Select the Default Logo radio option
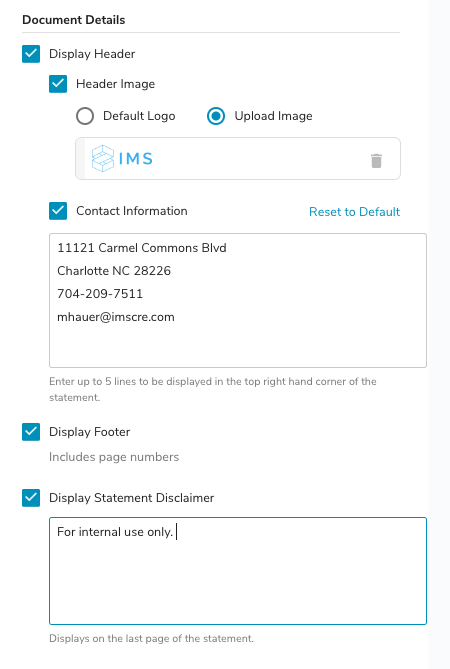 (85, 116)
